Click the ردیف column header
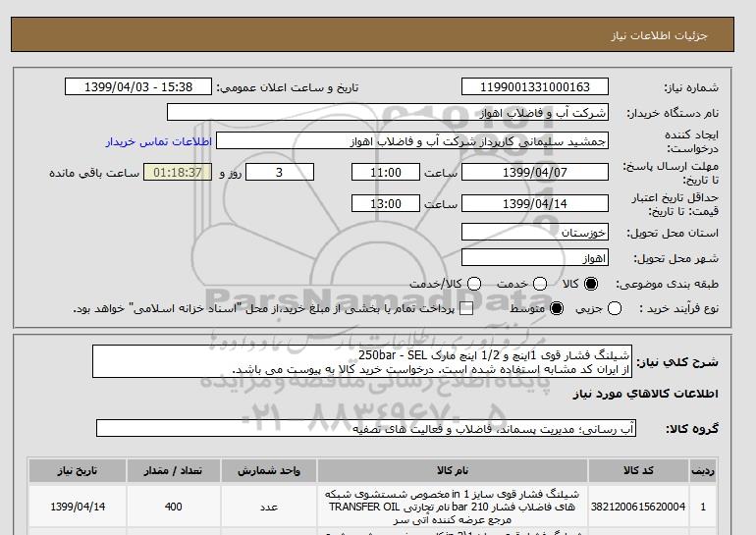The image size is (756, 535). [x=703, y=471]
